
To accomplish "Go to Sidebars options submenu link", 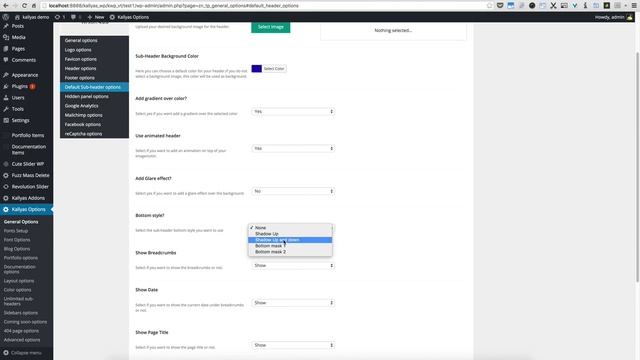I will pos(21,313).
